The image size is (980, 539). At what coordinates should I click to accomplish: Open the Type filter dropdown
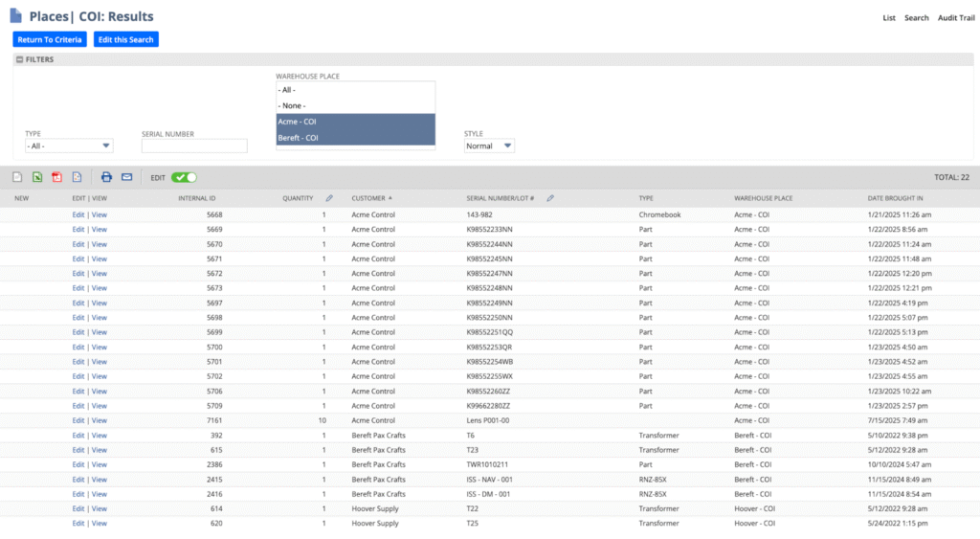click(x=69, y=146)
